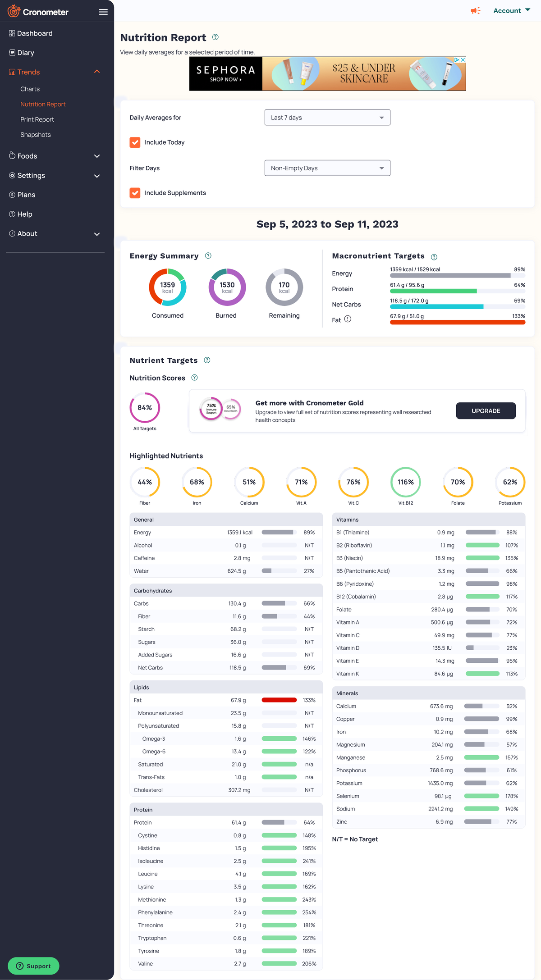This screenshot has width=541, height=980.
Task: Click help icon beside Nutrition Report title
Action: [x=215, y=37]
